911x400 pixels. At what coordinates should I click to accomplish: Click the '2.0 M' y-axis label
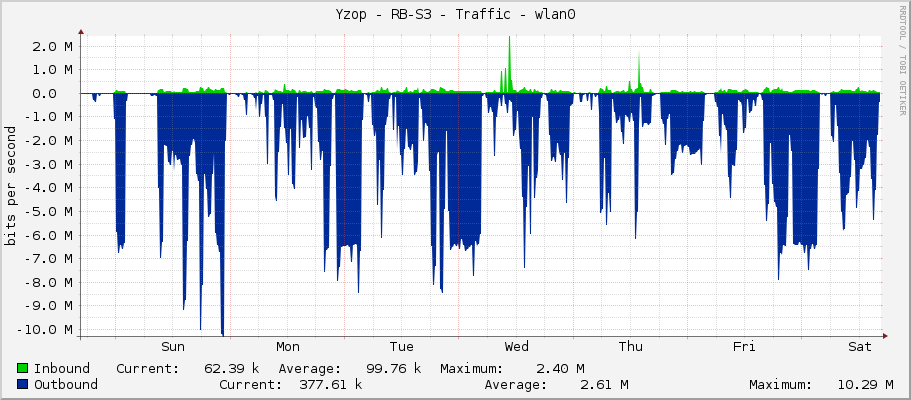pyautogui.click(x=52, y=46)
